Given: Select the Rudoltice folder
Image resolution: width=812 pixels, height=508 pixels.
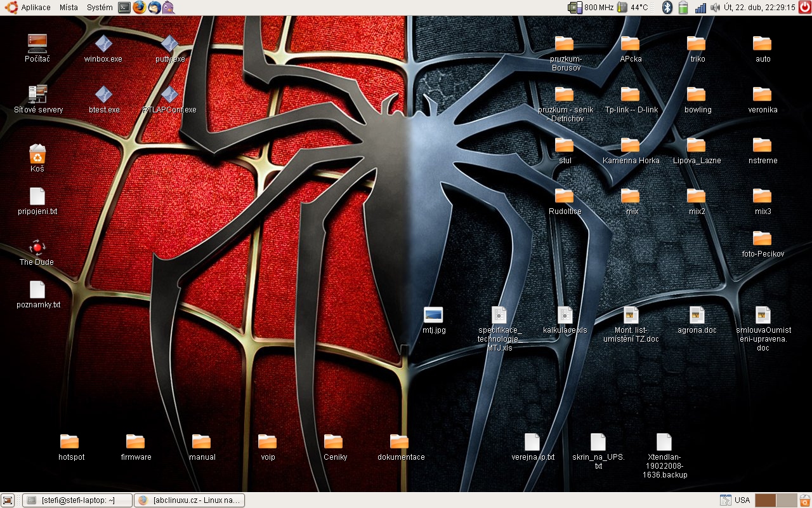Looking at the screenshot, I should point(565,201).
